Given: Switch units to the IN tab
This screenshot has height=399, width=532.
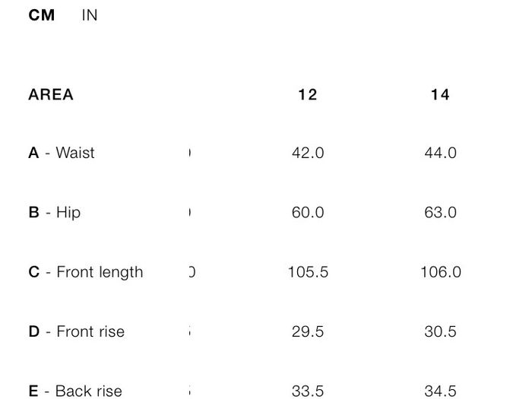Looking at the screenshot, I should (90, 15).
